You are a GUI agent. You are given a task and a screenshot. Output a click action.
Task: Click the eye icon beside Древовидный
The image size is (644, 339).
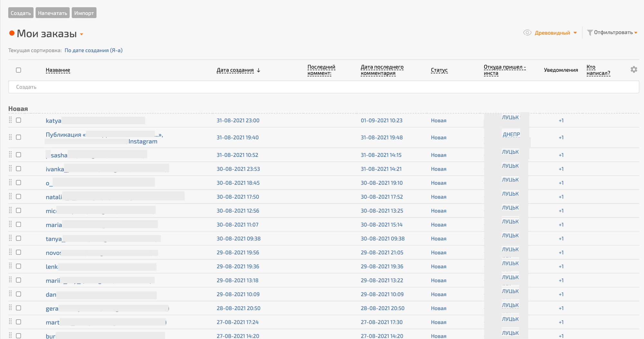coord(527,33)
